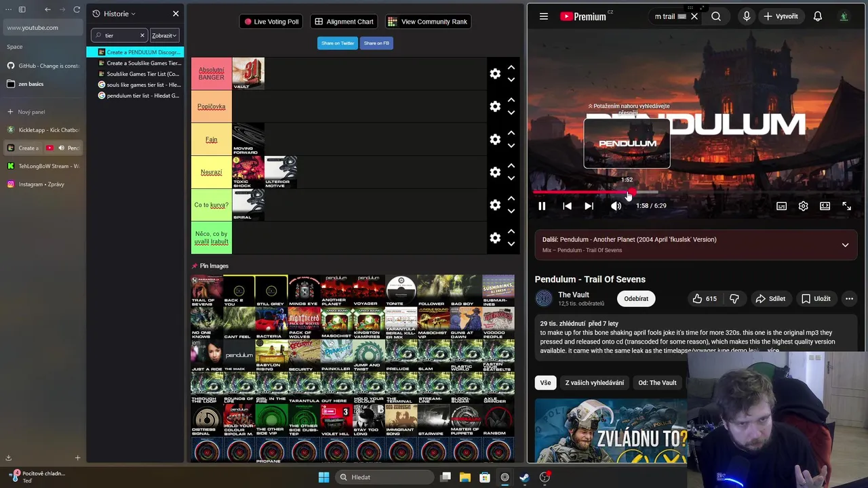Select the Voodoo People album image
The height and width of the screenshot is (488, 868).
498,323
